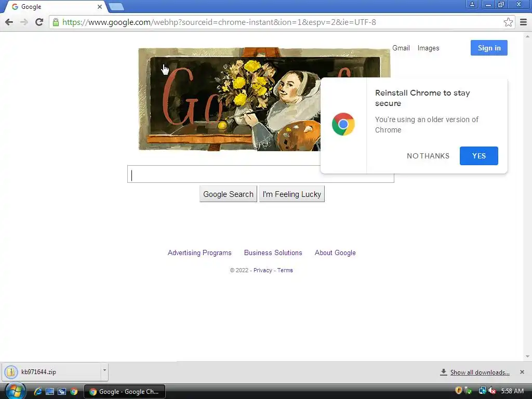Click the address bar URL
This screenshot has width=532, height=399.
click(219, 22)
